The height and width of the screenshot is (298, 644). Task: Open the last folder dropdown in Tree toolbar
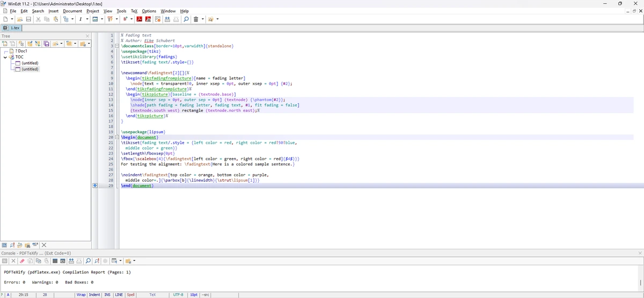pyautogui.click(x=89, y=43)
